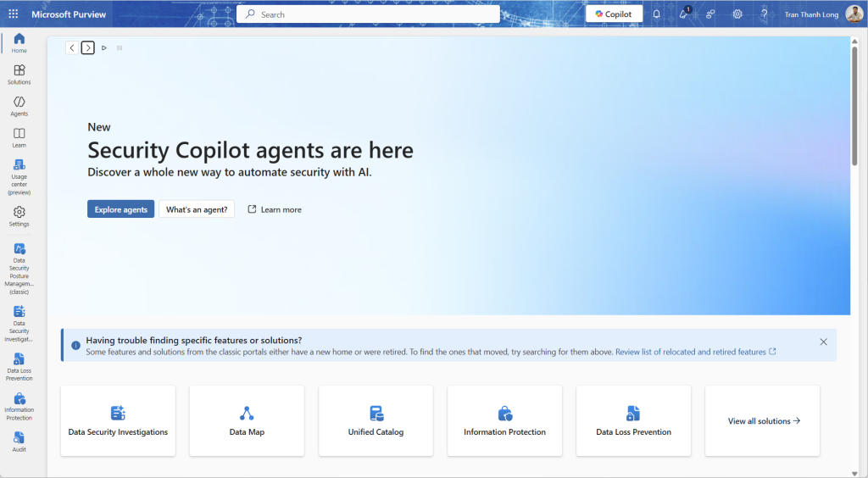Open Usage center (preview) in sidebar
Image resolution: width=868 pixels, height=478 pixels.
tap(19, 176)
